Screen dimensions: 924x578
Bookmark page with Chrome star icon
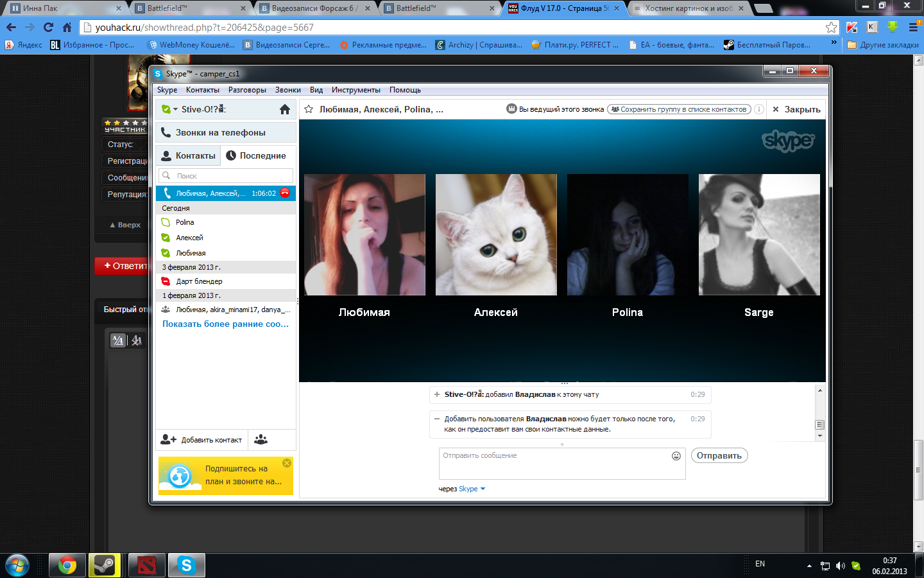click(831, 27)
